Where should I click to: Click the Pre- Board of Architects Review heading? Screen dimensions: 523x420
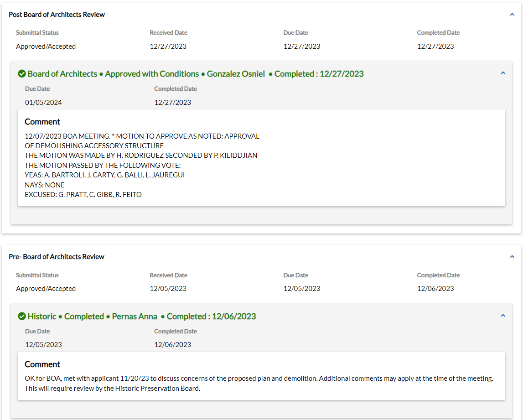tap(57, 257)
